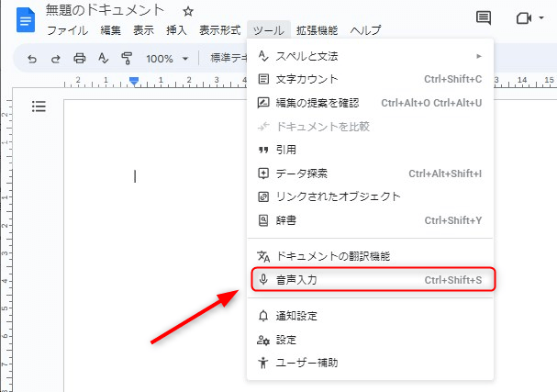Click the word count icon in menu
Screen dimensions: 557x392
point(263,79)
